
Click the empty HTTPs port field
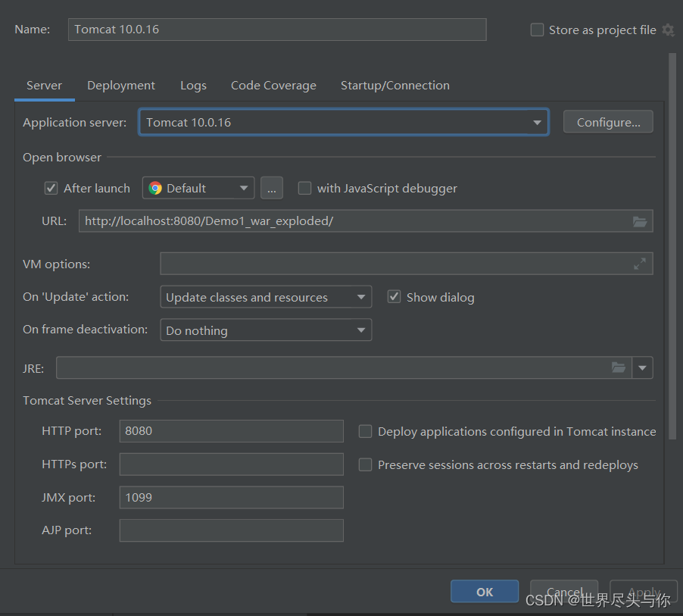click(231, 464)
